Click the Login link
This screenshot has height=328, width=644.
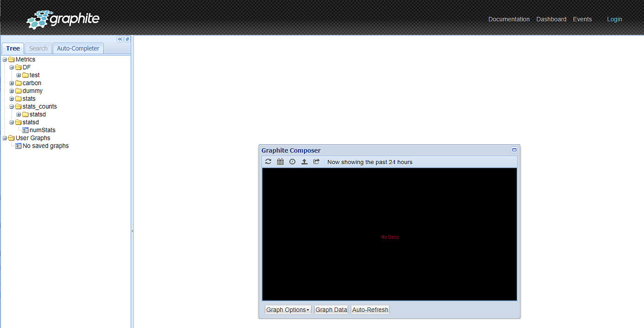pos(614,19)
